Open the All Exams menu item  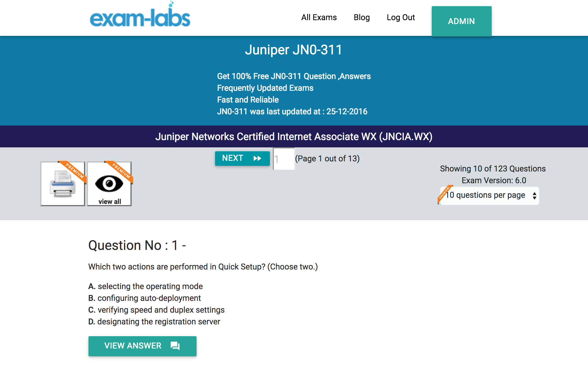319,17
